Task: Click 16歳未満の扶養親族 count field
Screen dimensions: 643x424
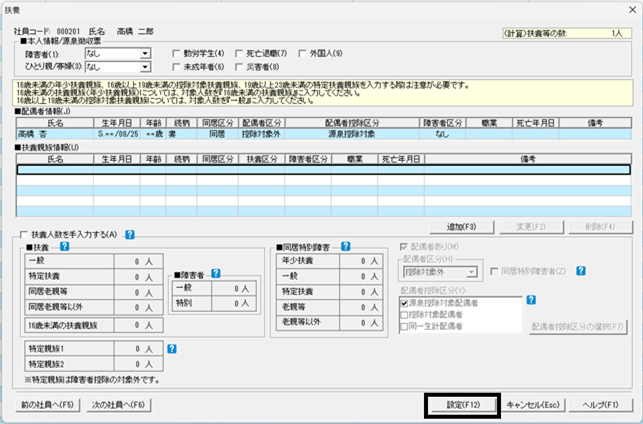Action: [139, 325]
